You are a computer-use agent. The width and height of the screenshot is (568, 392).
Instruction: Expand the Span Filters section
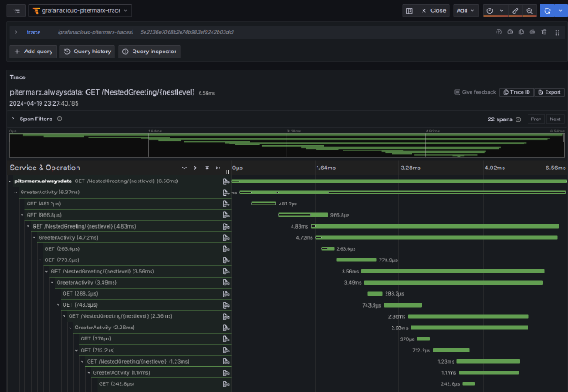tap(12, 119)
